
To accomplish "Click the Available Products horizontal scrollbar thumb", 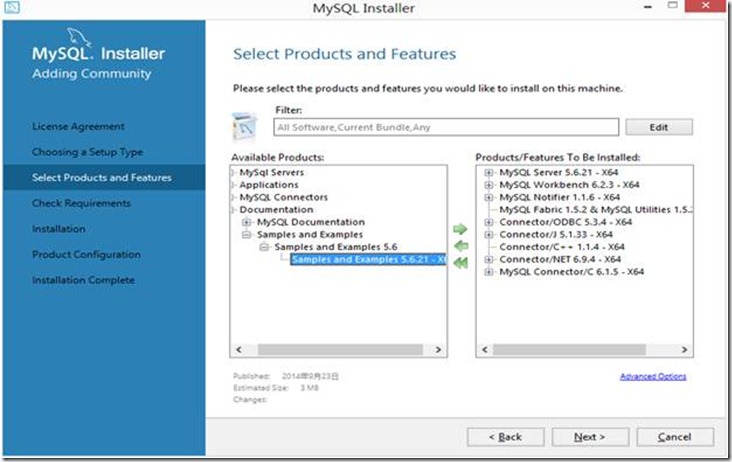I will (340, 350).
